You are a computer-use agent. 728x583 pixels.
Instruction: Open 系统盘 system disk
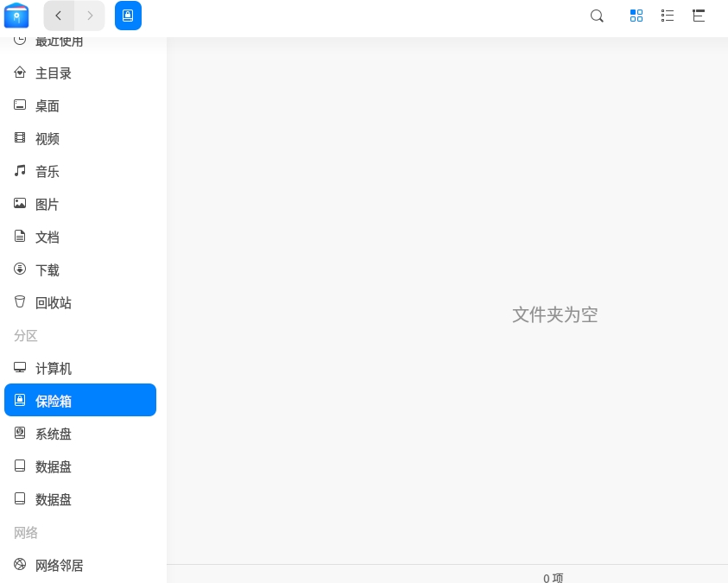80,434
